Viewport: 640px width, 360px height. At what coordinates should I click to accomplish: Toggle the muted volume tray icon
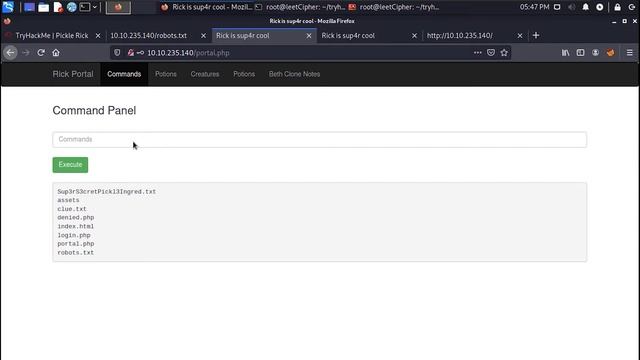pyautogui.click(x=571, y=7)
